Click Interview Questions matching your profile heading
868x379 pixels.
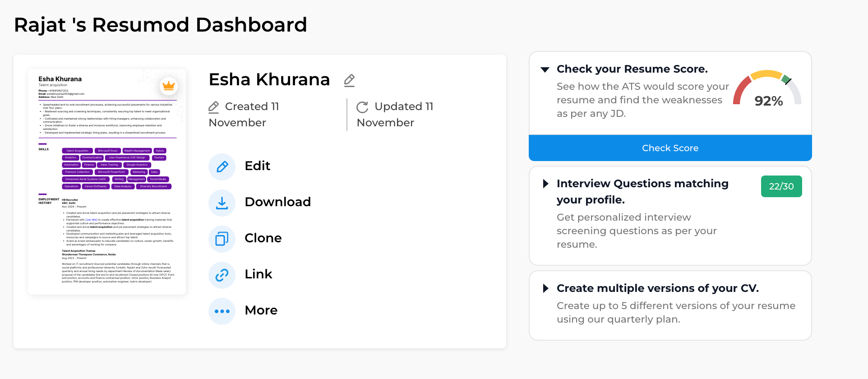(x=642, y=192)
